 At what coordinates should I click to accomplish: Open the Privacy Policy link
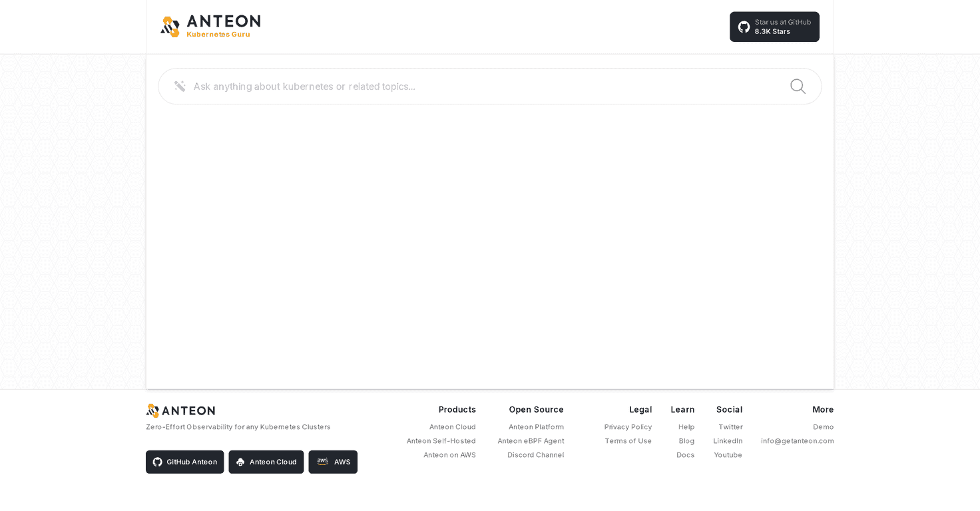[628, 426]
